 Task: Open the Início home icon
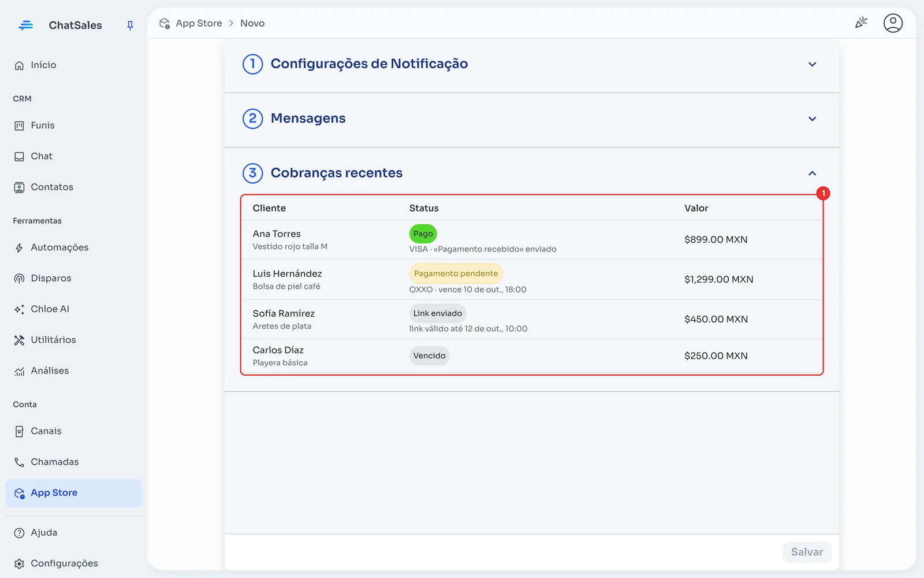[x=19, y=65]
